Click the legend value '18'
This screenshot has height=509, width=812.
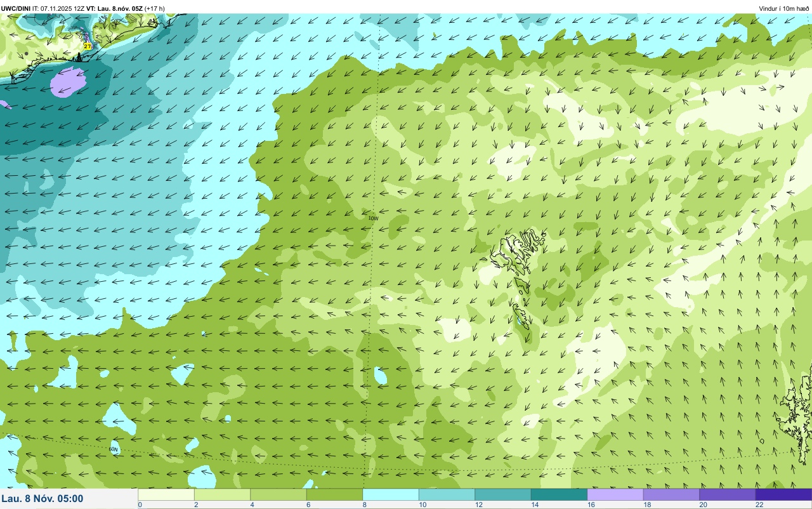(x=646, y=505)
